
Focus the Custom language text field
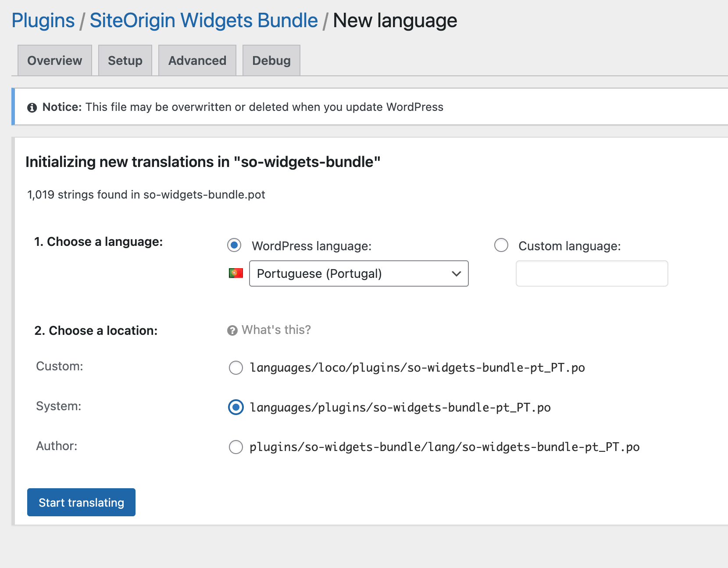[x=592, y=273]
